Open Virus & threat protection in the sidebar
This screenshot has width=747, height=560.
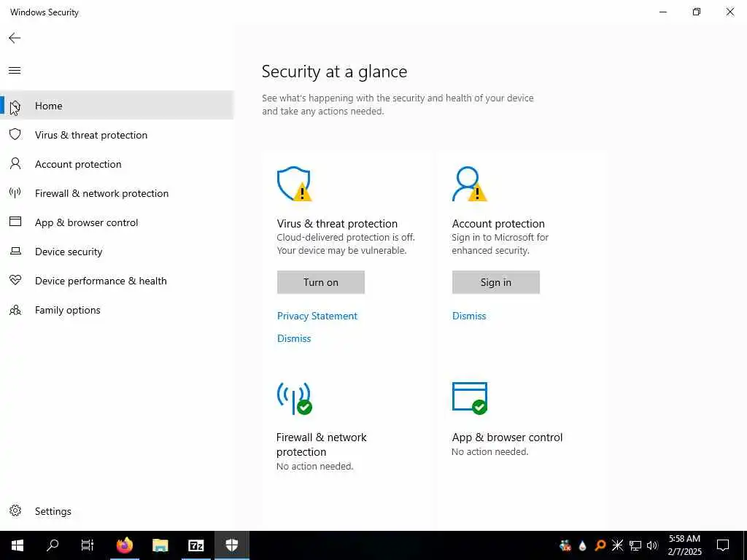[x=117, y=135]
